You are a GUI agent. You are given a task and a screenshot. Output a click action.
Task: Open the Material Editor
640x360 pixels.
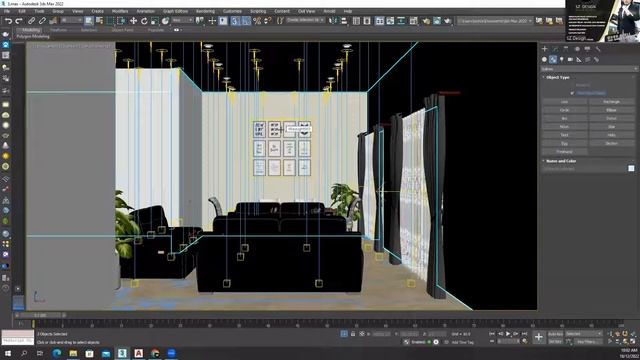[414, 21]
